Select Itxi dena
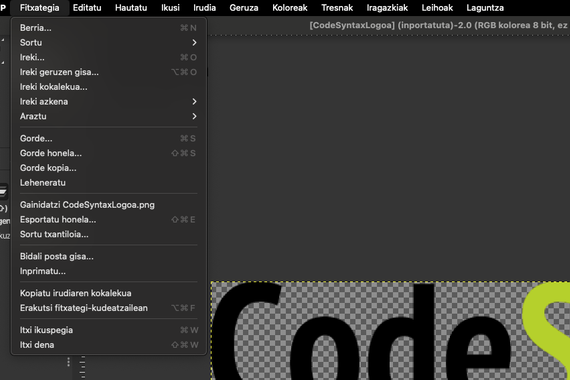This screenshot has width=570, height=380. click(109, 345)
